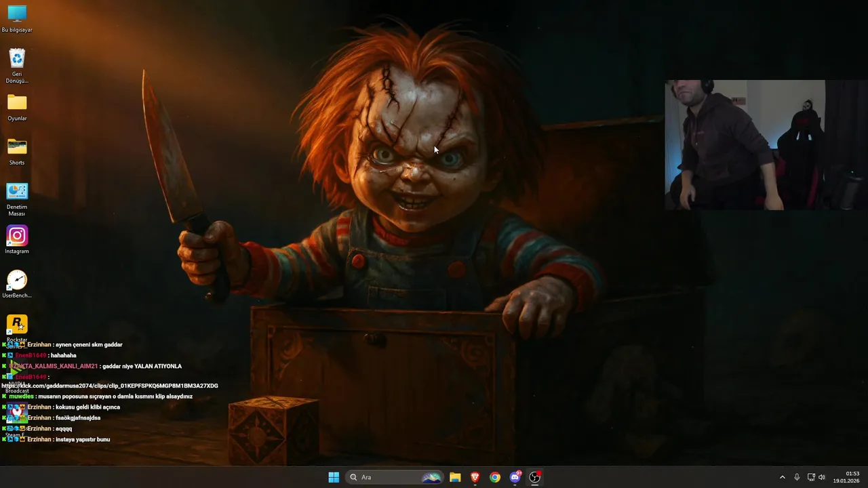The width and height of the screenshot is (868, 488).
Task: Open the clock showing 01:53 19.01.2026
Action: [x=846, y=477]
